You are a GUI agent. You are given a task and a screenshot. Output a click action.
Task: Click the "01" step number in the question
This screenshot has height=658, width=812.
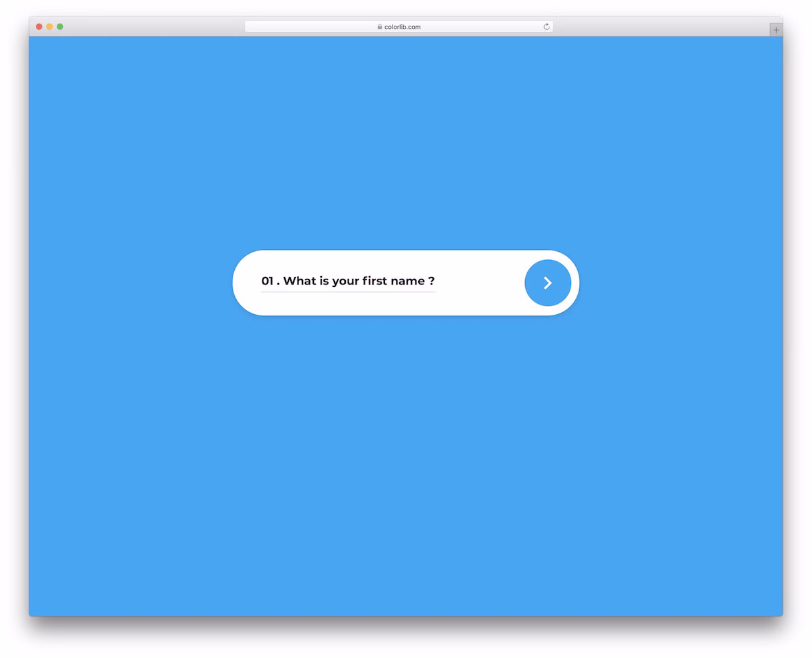(267, 281)
